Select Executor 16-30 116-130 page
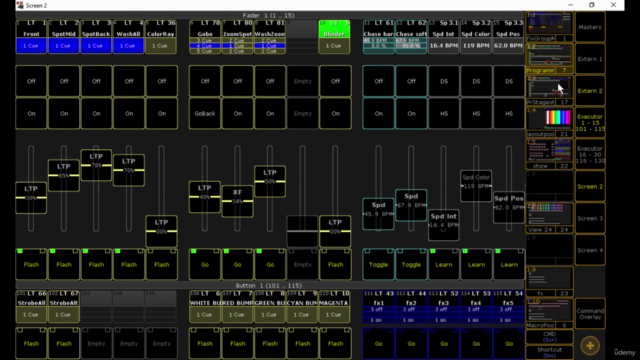640x360 pixels. point(590,154)
